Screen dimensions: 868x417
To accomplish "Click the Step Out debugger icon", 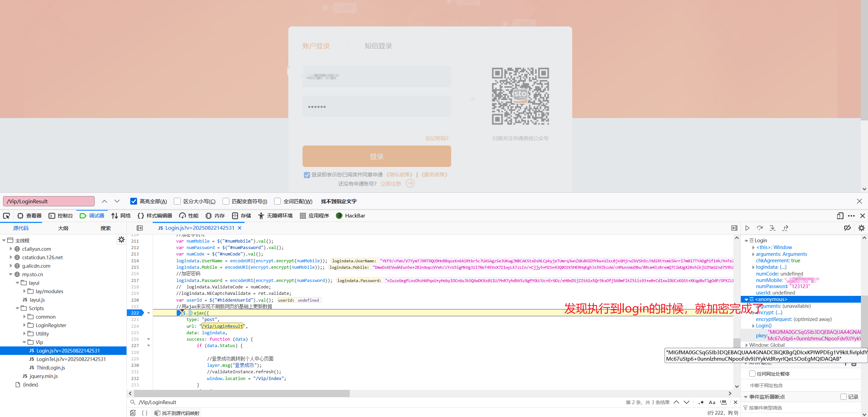I will tap(785, 228).
